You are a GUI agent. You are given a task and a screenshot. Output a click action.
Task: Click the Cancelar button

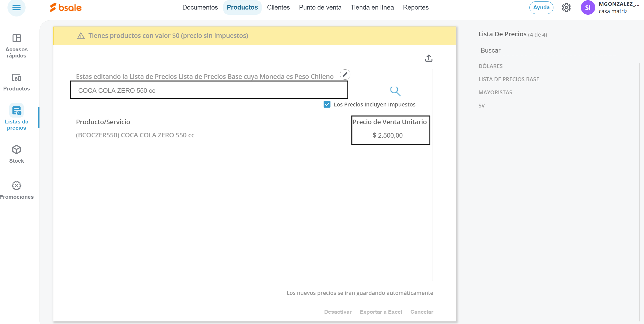[422, 312]
